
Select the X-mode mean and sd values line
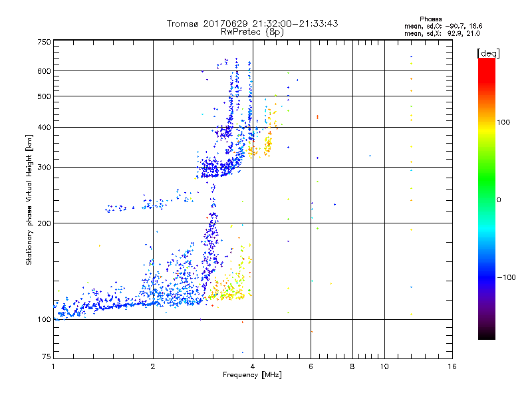442,33
